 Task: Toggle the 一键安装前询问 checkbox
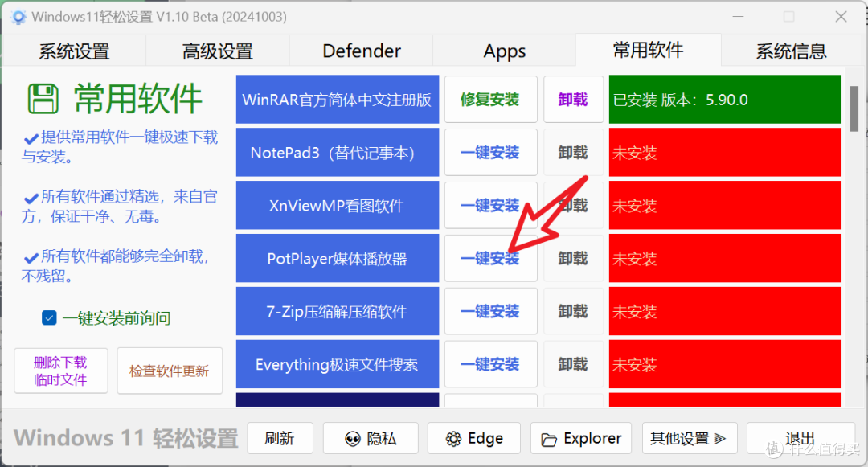tap(49, 317)
